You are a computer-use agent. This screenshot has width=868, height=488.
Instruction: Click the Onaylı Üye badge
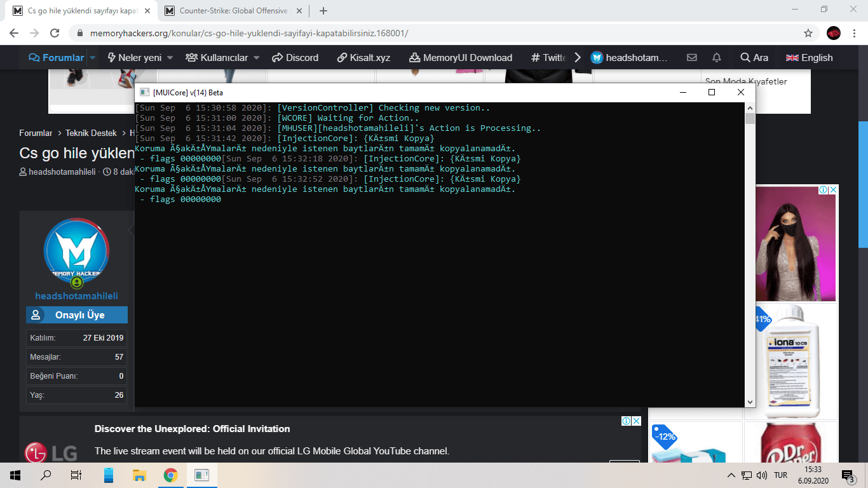pos(77,315)
